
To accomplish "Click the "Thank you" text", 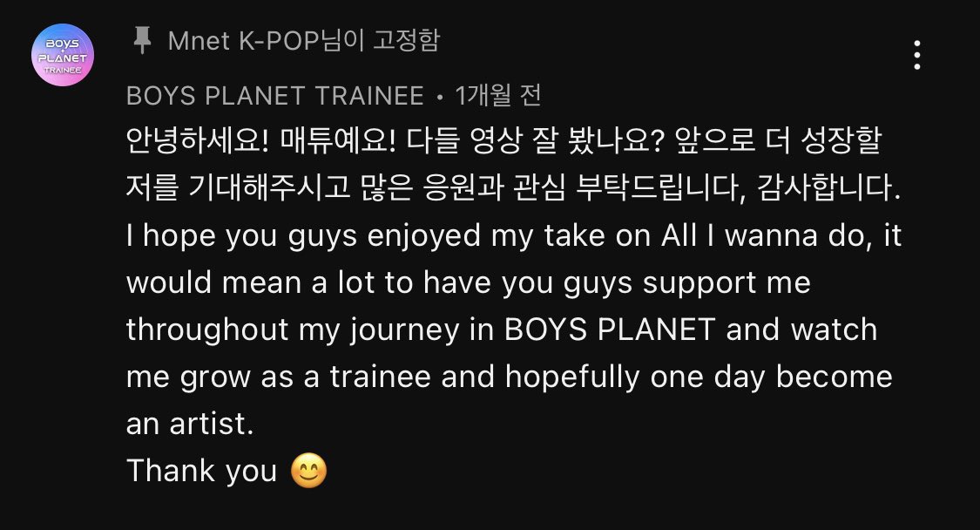I will (202, 472).
